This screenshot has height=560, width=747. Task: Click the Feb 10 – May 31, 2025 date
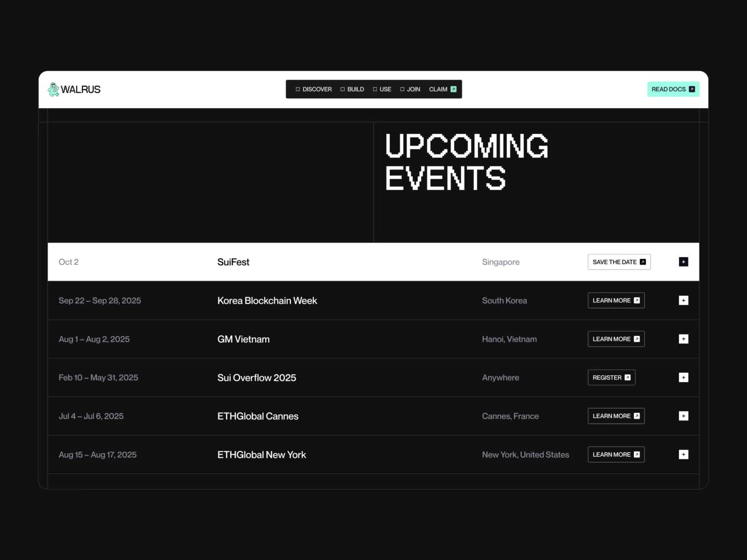pyautogui.click(x=99, y=378)
